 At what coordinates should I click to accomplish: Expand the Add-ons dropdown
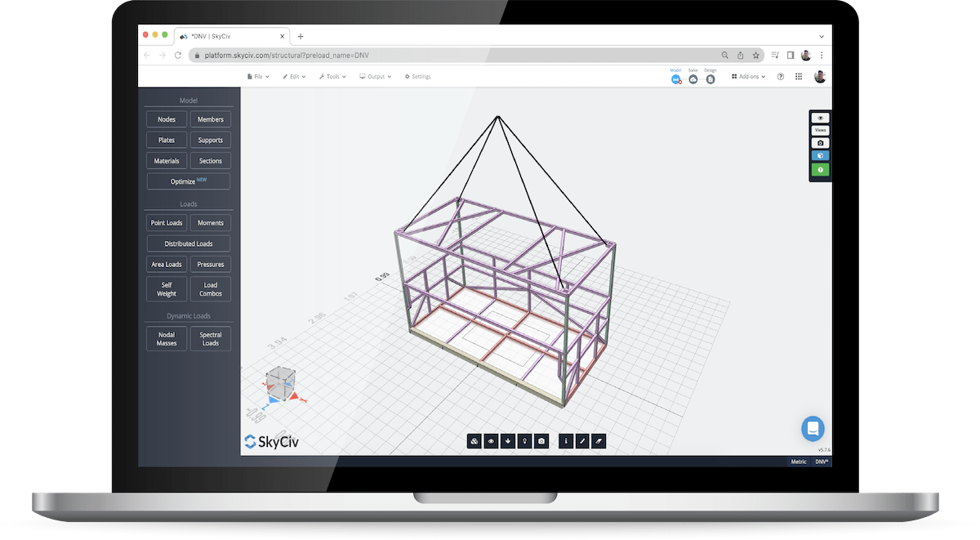point(747,76)
